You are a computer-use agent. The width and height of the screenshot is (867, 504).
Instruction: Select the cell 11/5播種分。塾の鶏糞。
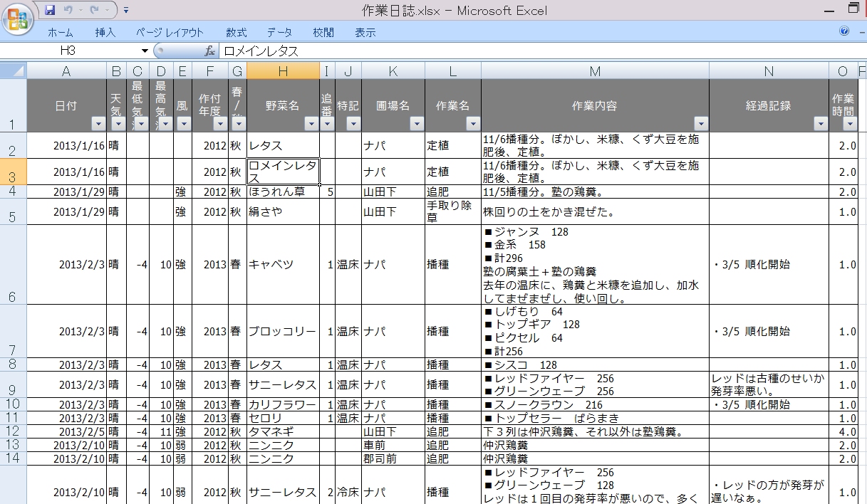596,192
